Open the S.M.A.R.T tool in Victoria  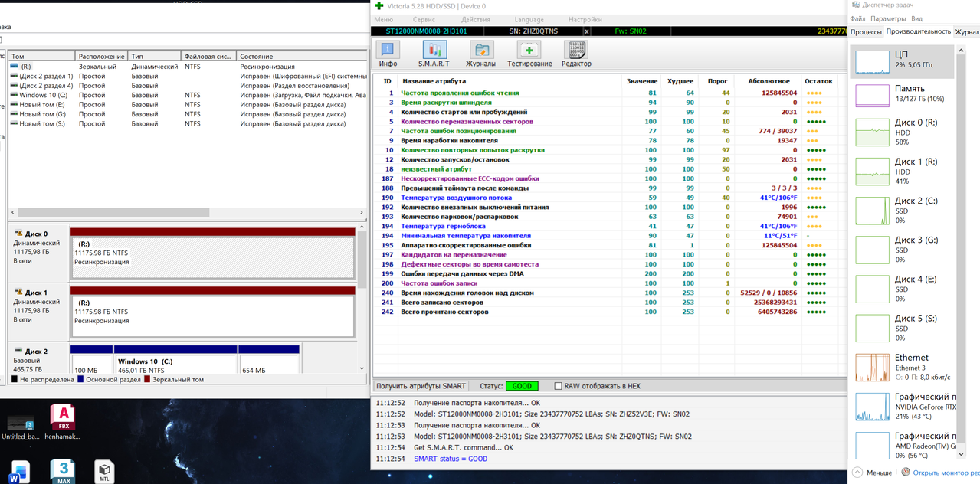(x=434, y=53)
